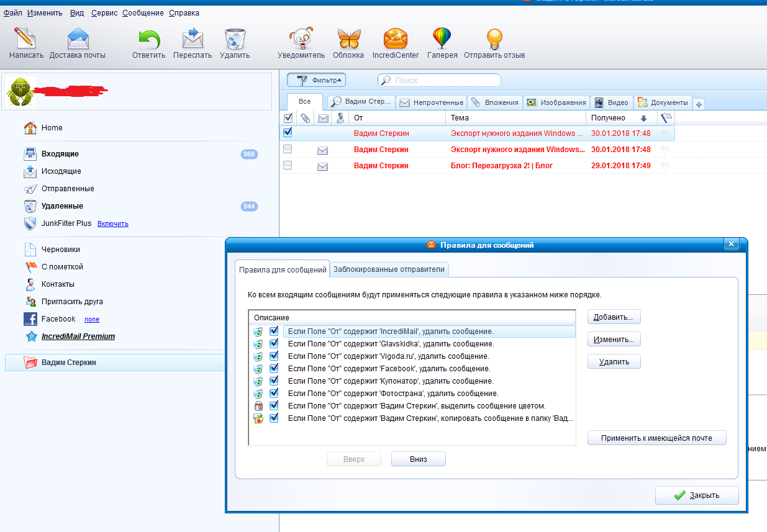Viewport: 767px width, 532px height.
Task: Open the Фильтр dropdown
Action: pyautogui.click(x=316, y=80)
